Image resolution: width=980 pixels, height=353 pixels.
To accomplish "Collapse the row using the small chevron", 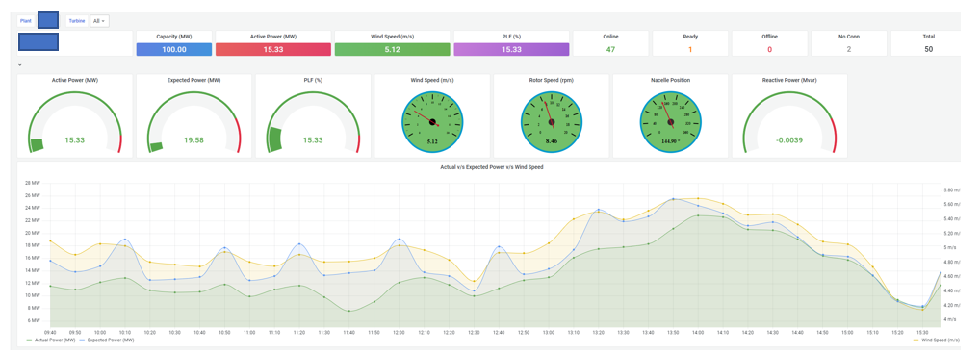I will pyautogui.click(x=19, y=65).
